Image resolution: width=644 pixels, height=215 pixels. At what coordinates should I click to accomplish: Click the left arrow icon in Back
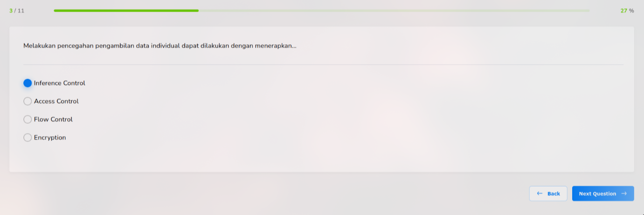[540, 194]
